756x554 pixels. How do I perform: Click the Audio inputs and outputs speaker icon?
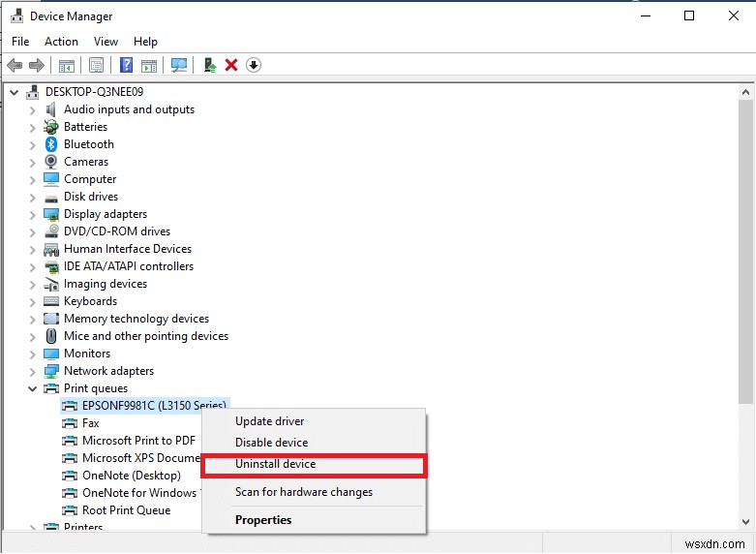point(51,109)
